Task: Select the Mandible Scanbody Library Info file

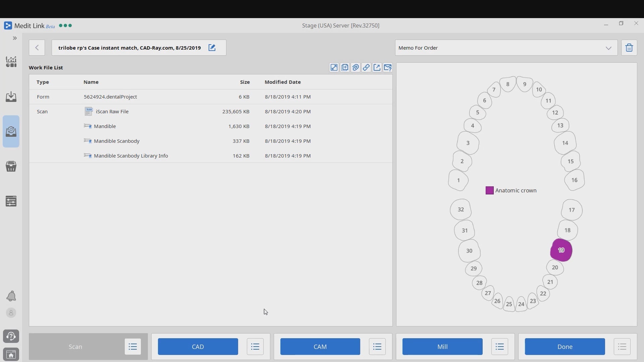Action: point(211,156)
